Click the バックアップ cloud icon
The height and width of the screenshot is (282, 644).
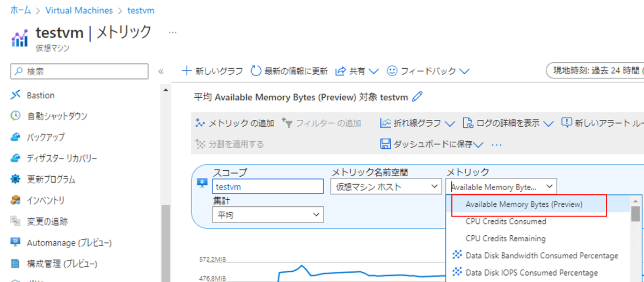click(x=16, y=137)
